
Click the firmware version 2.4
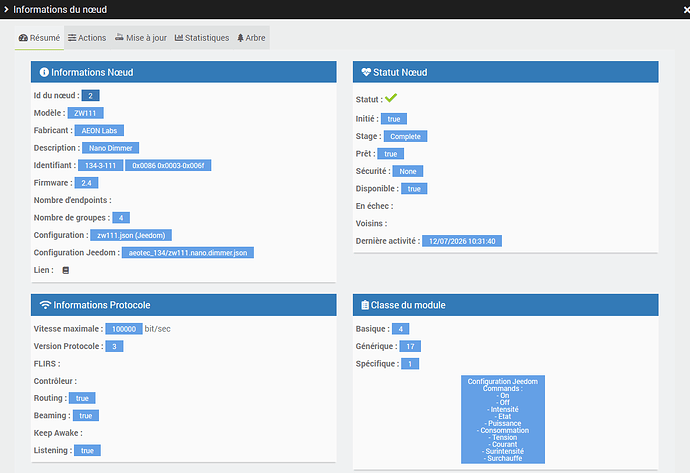86,183
